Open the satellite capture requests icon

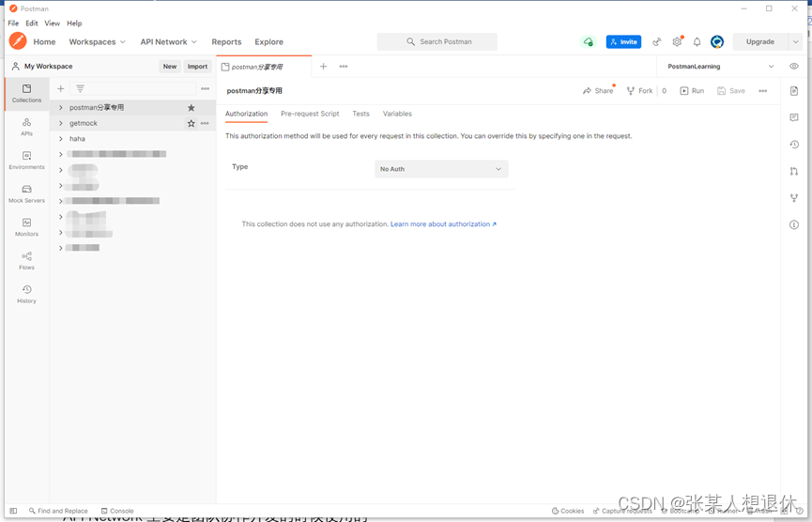point(657,42)
